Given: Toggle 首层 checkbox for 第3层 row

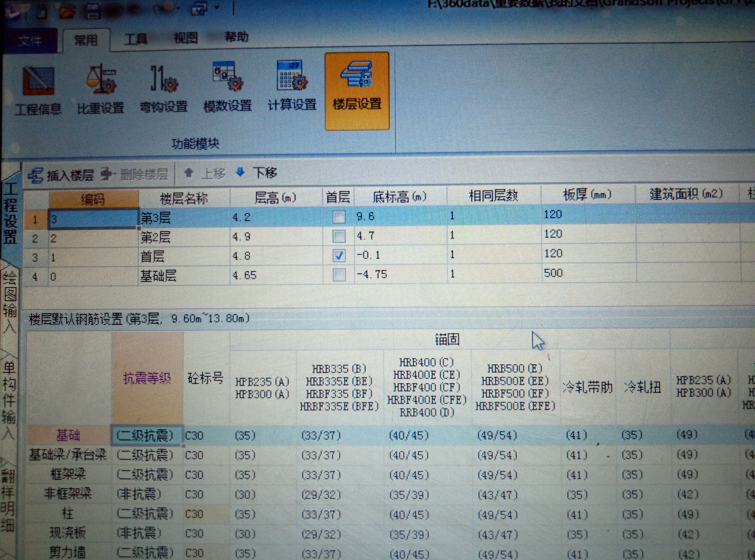Looking at the screenshot, I should pos(339,217).
